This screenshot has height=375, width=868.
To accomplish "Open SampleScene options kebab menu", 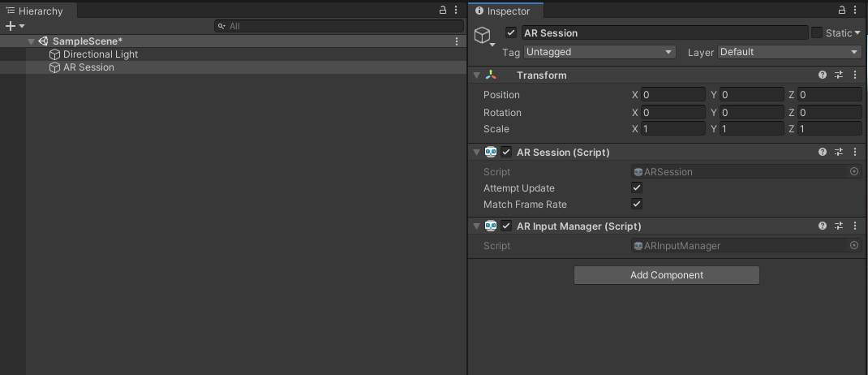I will pos(458,41).
